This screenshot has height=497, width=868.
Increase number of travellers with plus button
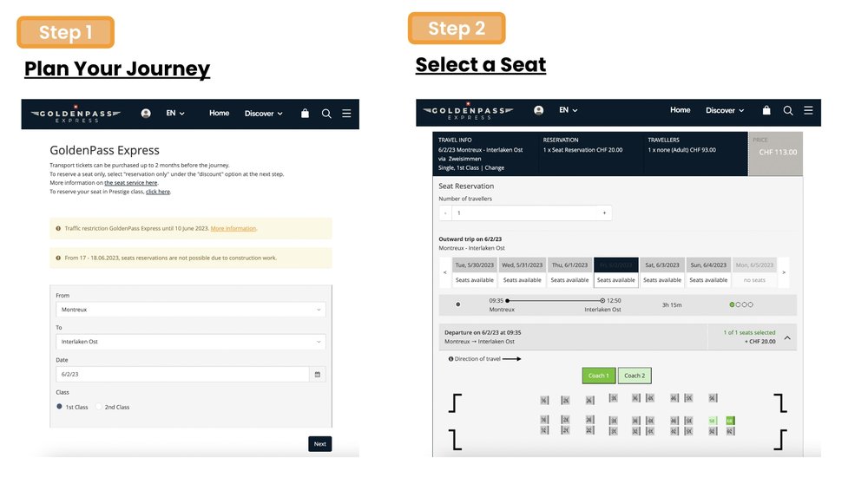(x=604, y=213)
